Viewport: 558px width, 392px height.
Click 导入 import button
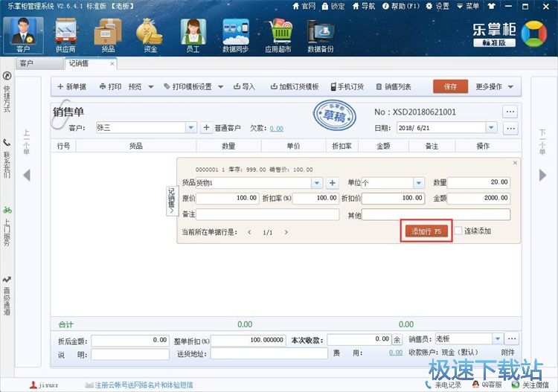[244, 86]
